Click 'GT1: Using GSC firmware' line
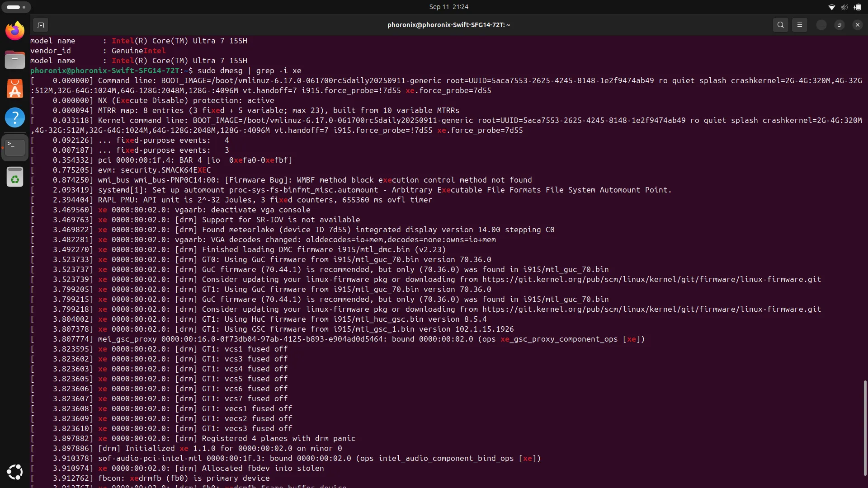The height and width of the screenshot is (488, 868). coord(272,329)
